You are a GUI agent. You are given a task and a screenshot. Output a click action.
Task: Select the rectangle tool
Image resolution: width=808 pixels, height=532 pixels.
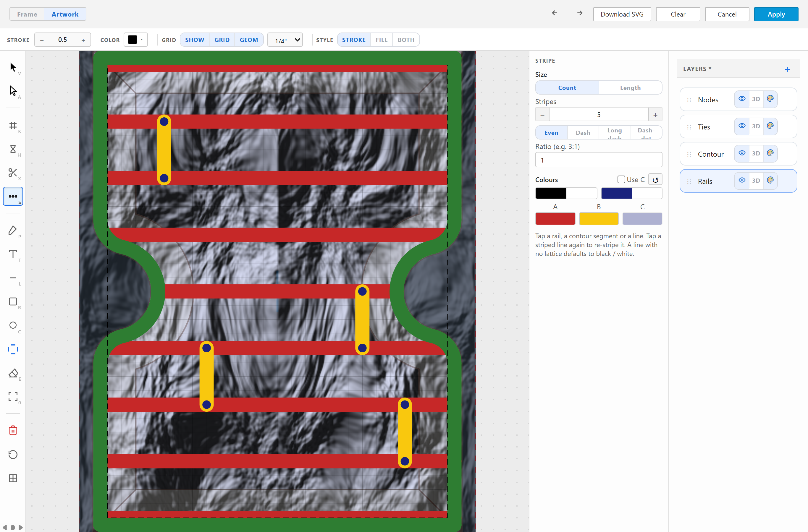click(x=13, y=301)
